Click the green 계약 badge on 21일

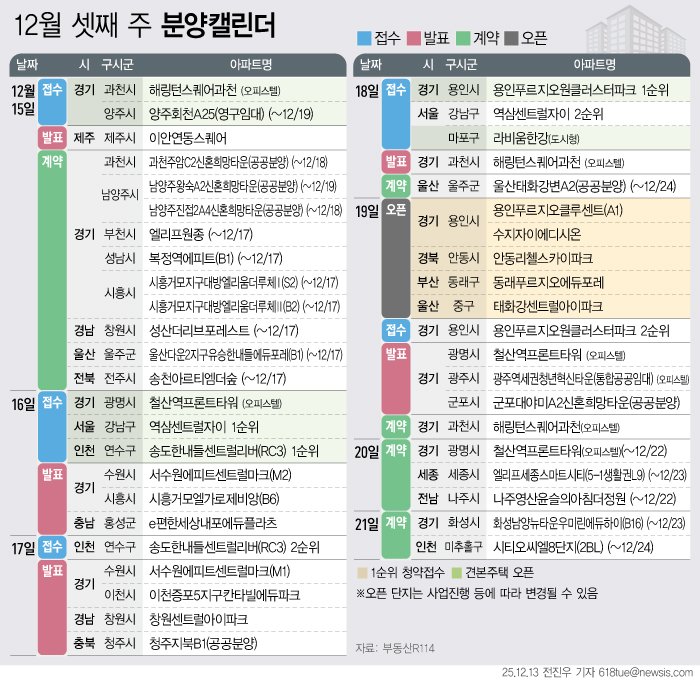pyautogui.click(x=395, y=522)
